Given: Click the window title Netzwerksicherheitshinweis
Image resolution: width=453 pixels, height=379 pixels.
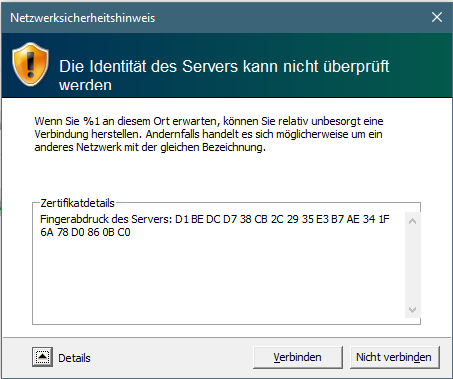Looking at the screenshot, I should (83, 18).
